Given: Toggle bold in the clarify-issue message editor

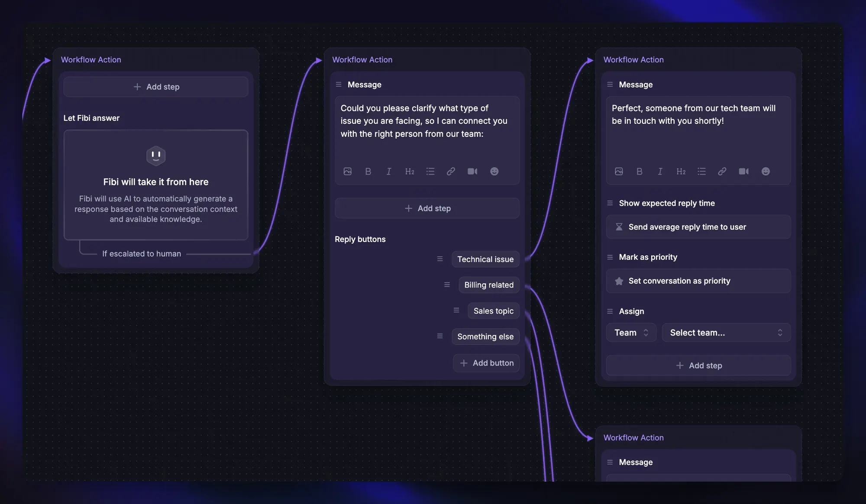Looking at the screenshot, I should point(368,171).
